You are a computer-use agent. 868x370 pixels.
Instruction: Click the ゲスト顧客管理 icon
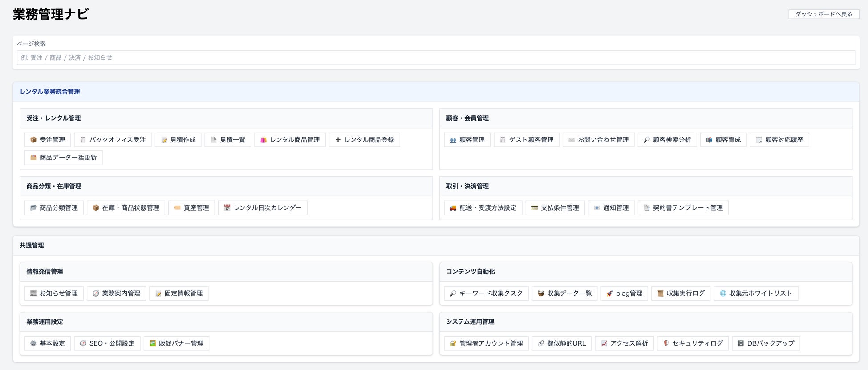[503, 140]
